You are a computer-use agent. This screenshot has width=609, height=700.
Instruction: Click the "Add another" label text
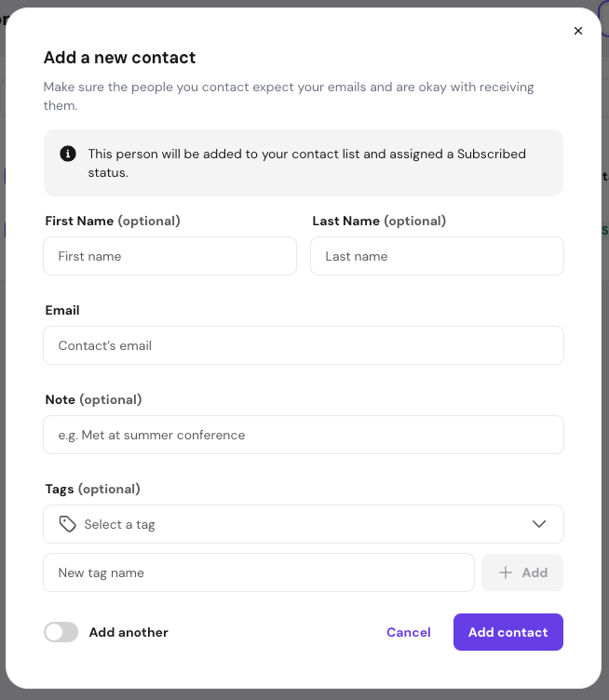(129, 632)
